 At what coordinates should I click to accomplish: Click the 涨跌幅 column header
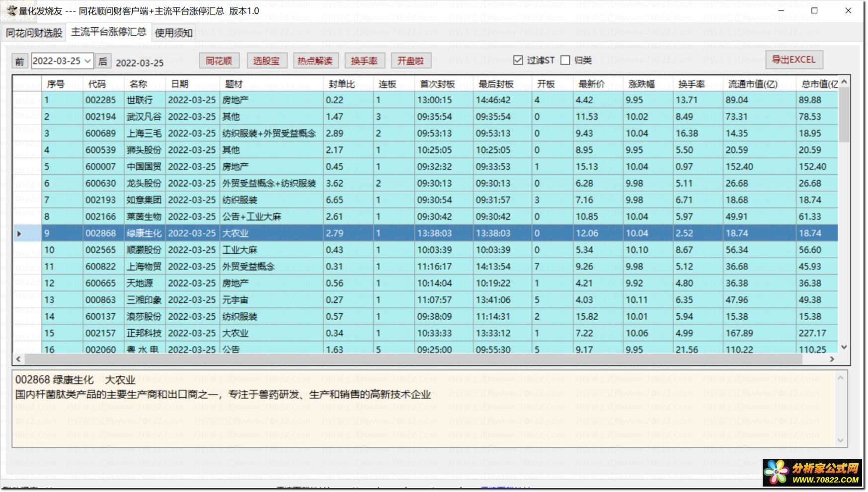(648, 84)
